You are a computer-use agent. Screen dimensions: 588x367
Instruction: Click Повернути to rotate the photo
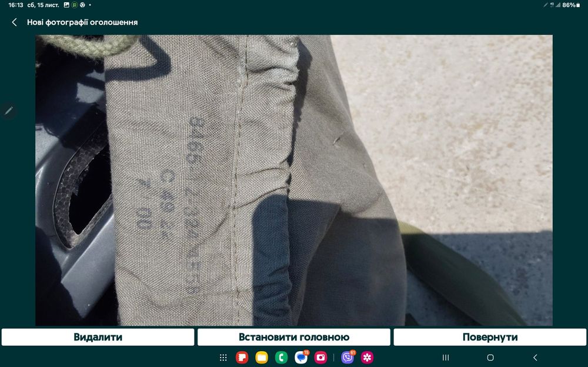[x=490, y=337]
